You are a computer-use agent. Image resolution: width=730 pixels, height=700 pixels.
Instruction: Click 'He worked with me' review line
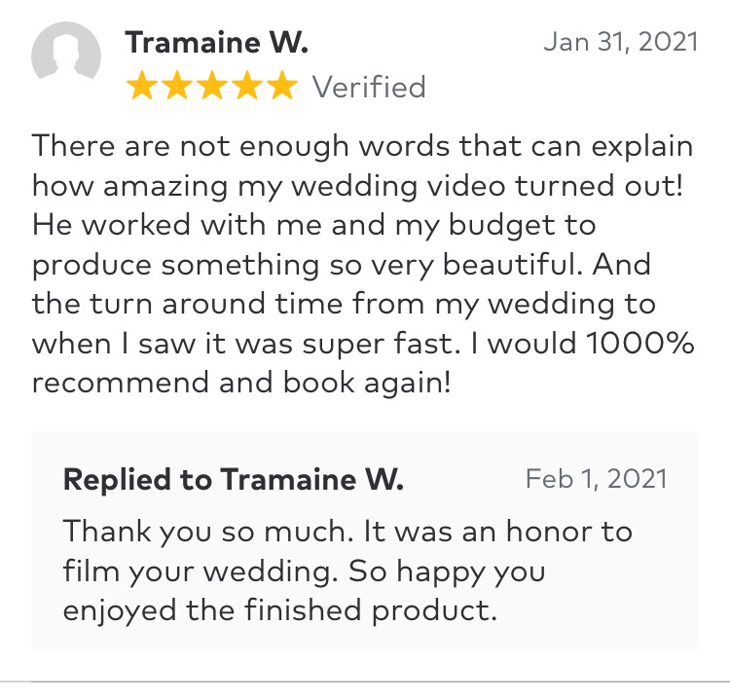[x=313, y=226]
